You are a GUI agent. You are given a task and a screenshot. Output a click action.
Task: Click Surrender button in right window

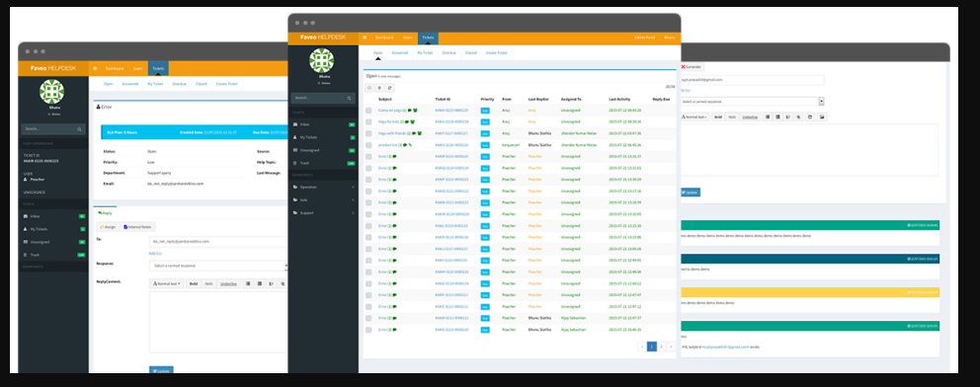(692, 67)
